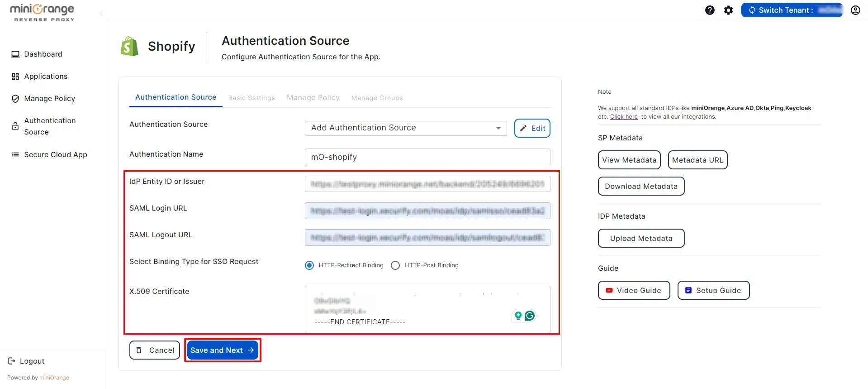Click the IdP Entity ID or Issuer field
The image size is (868, 389).
click(427, 184)
